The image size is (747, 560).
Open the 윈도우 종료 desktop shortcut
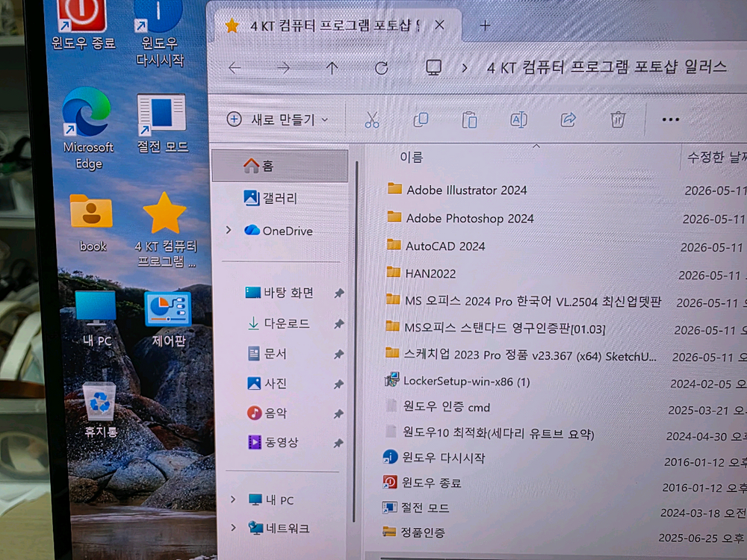82,24
